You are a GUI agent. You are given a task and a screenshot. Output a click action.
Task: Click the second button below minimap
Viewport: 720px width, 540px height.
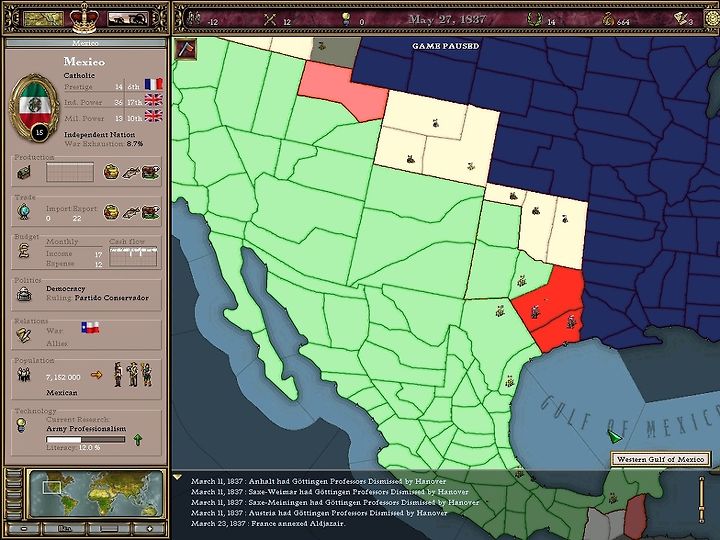64,529
